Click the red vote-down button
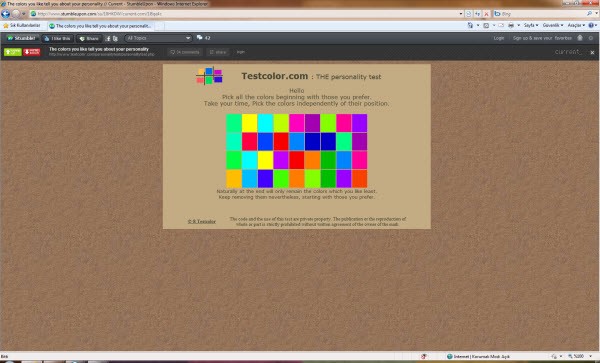 (x=32, y=52)
